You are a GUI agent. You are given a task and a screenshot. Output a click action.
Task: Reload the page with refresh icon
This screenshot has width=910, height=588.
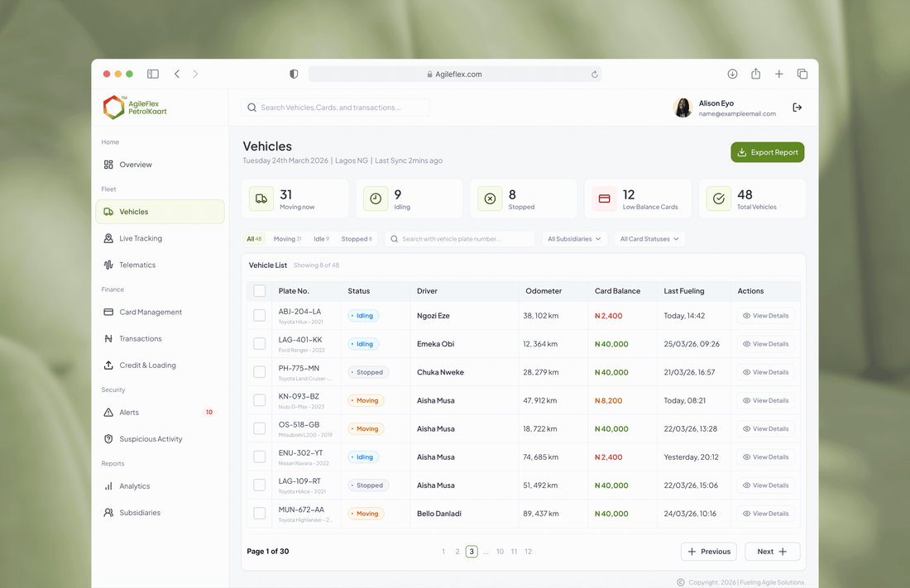point(594,74)
